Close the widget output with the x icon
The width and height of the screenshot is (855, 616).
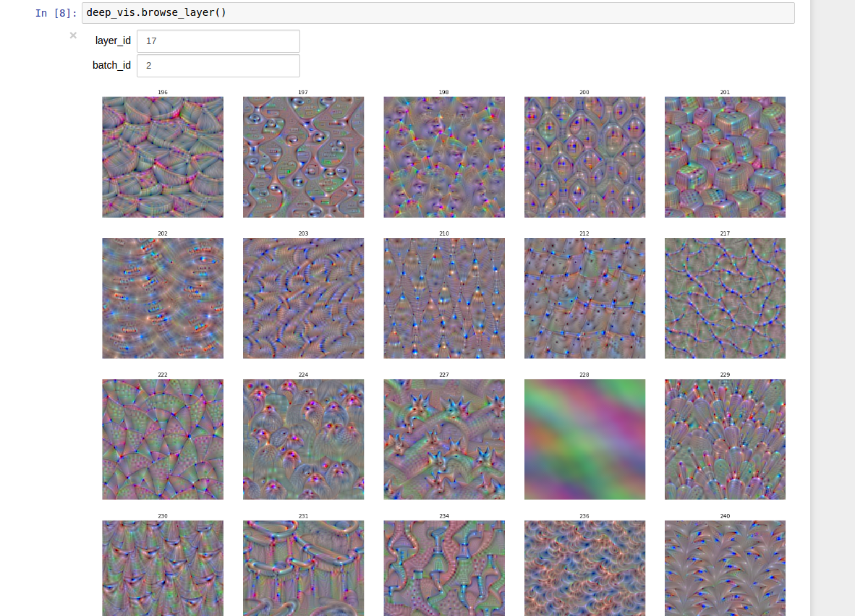tap(73, 35)
